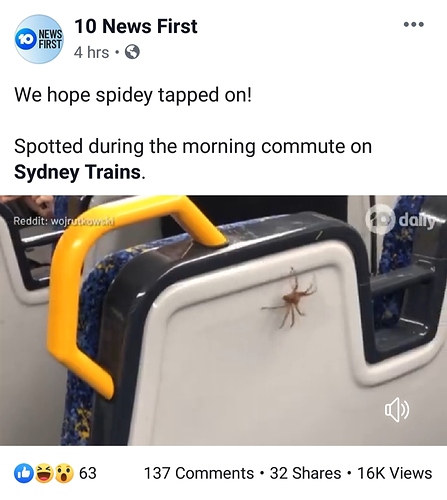Open the 10 News First page name
447x500 pixels.
click(136, 26)
